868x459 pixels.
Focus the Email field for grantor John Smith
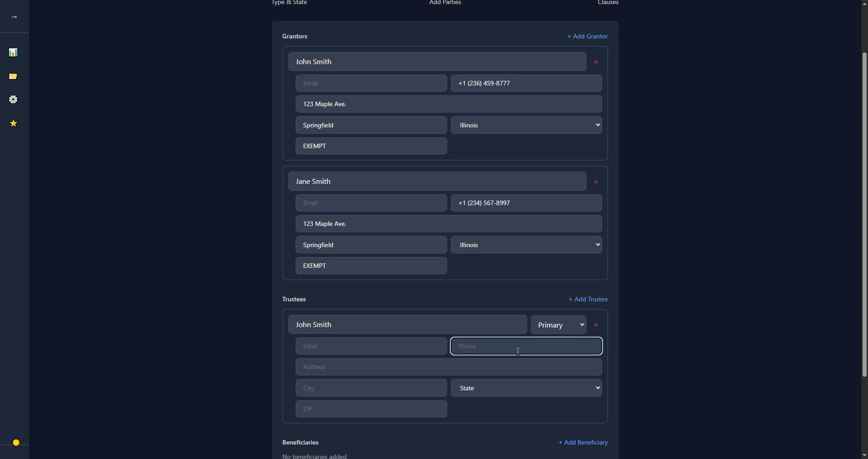pos(371,83)
